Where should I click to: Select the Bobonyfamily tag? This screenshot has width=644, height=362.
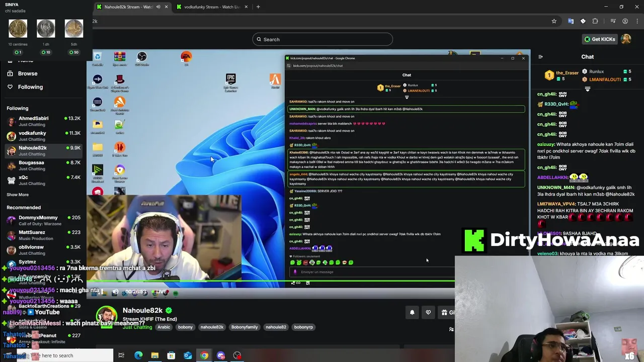coord(245,327)
